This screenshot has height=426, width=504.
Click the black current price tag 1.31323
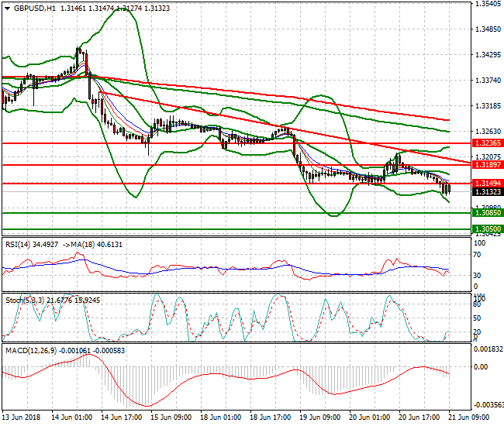point(488,192)
